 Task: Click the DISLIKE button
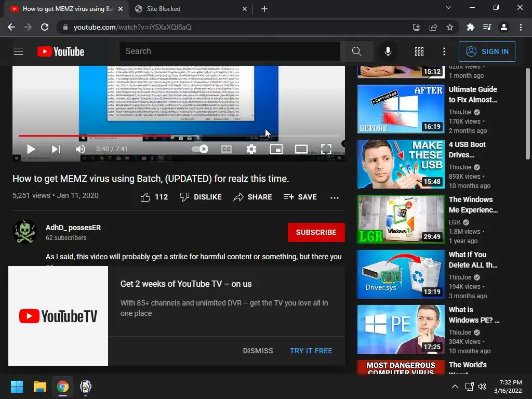201,197
